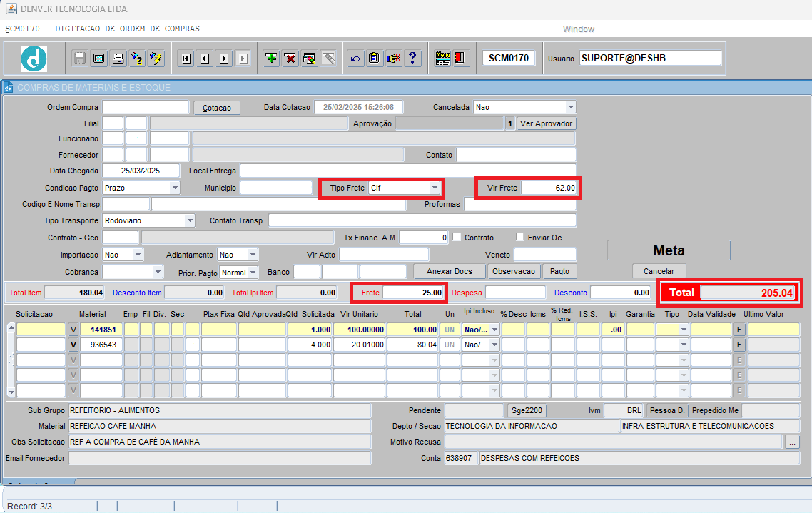Go to the previous record
This screenshot has width=812, height=513.
205,58
